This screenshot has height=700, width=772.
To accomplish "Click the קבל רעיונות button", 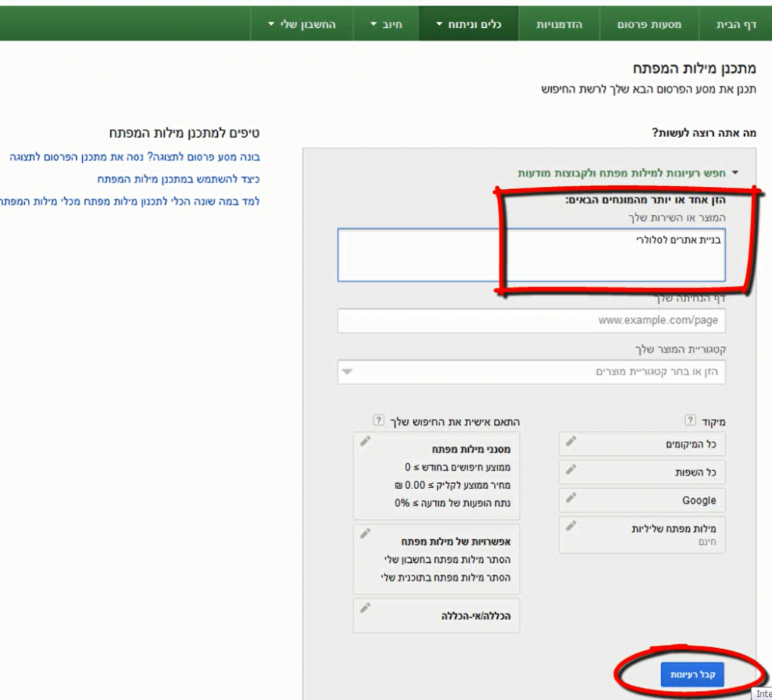I will (693, 674).
